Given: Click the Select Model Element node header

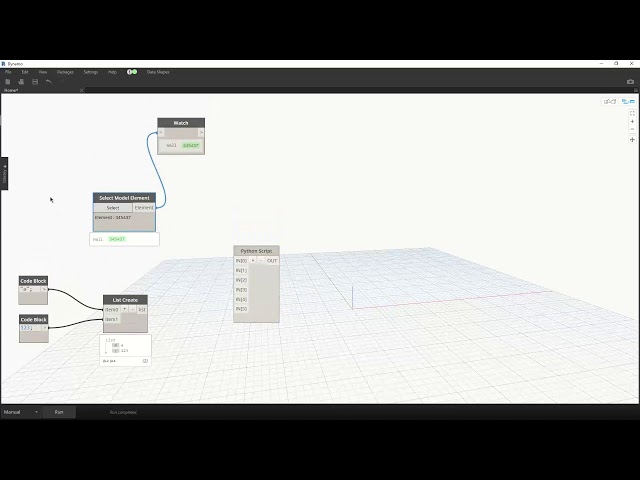Looking at the screenshot, I should [124, 198].
